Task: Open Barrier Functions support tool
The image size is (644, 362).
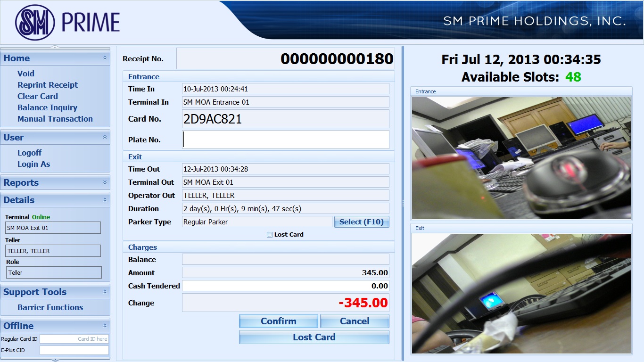Action: [x=50, y=307]
